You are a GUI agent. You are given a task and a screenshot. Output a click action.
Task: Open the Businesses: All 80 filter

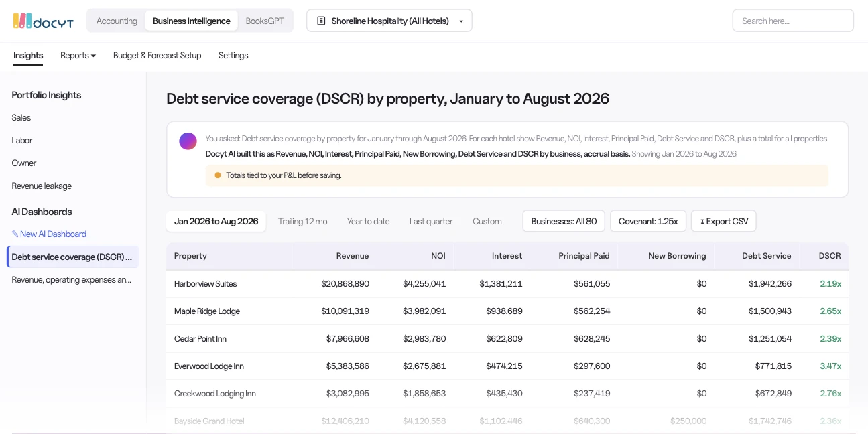click(564, 221)
